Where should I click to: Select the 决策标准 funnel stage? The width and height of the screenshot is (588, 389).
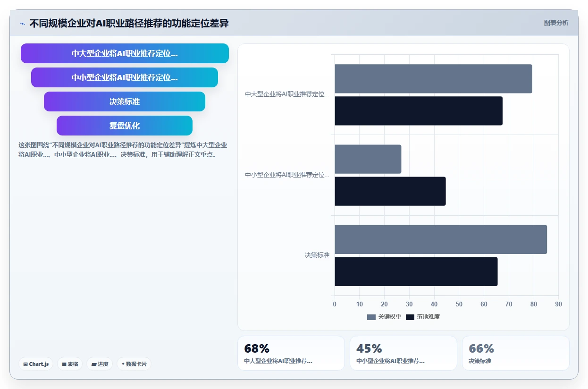(125, 101)
